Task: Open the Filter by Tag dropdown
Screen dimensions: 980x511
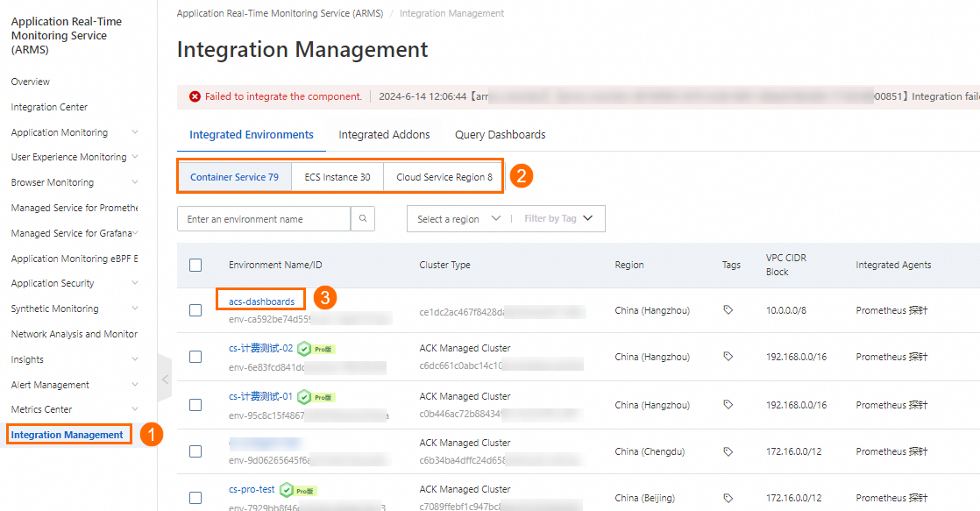Action: click(x=559, y=218)
